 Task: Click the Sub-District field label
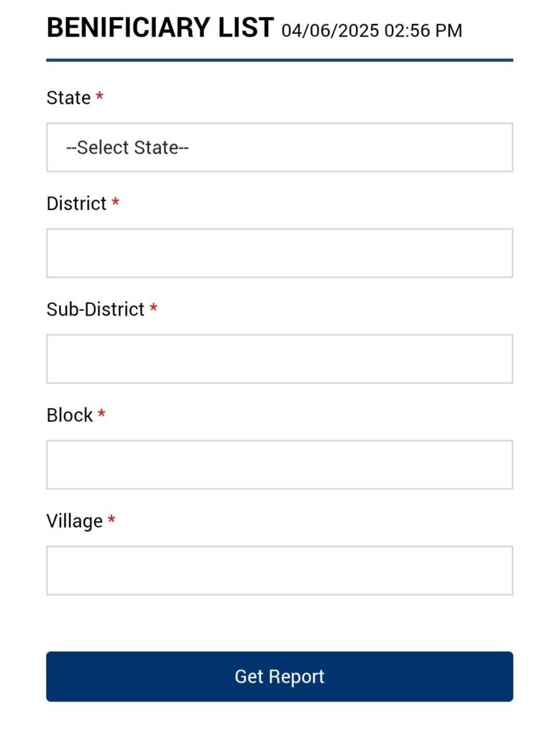pos(96,309)
